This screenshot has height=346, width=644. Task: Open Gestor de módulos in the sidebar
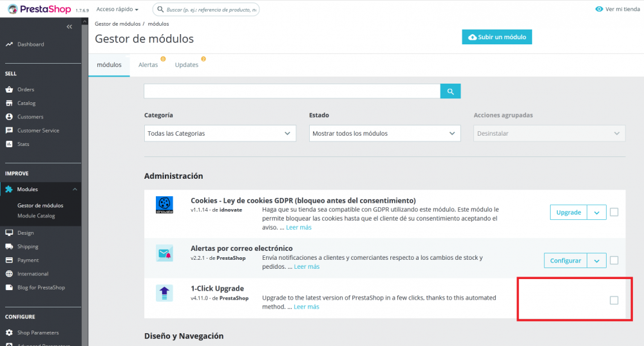(x=40, y=205)
